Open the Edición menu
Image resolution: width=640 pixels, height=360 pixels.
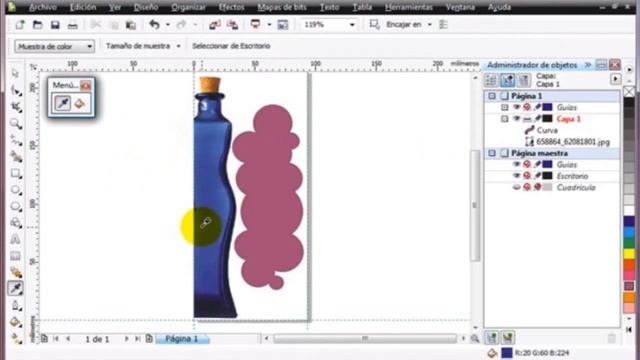coord(82,7)
